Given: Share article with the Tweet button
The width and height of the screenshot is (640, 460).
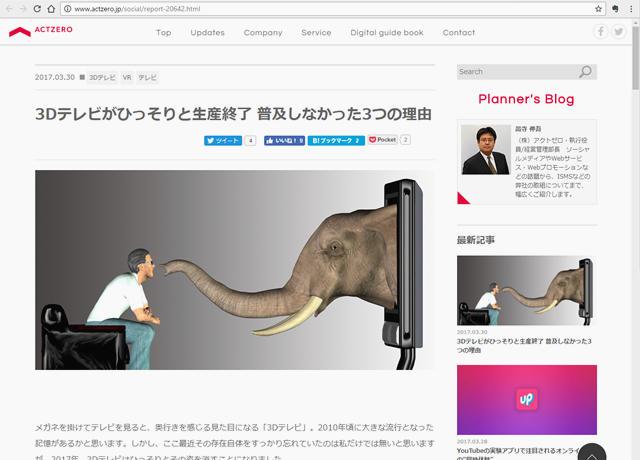Looking at the screenshot, I should tap(223, 141).
